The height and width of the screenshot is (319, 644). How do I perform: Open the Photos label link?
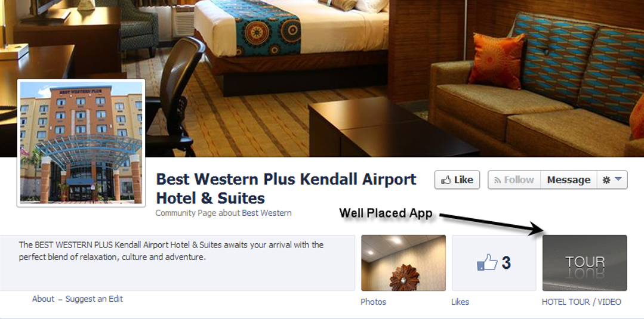tap(374, 302)
